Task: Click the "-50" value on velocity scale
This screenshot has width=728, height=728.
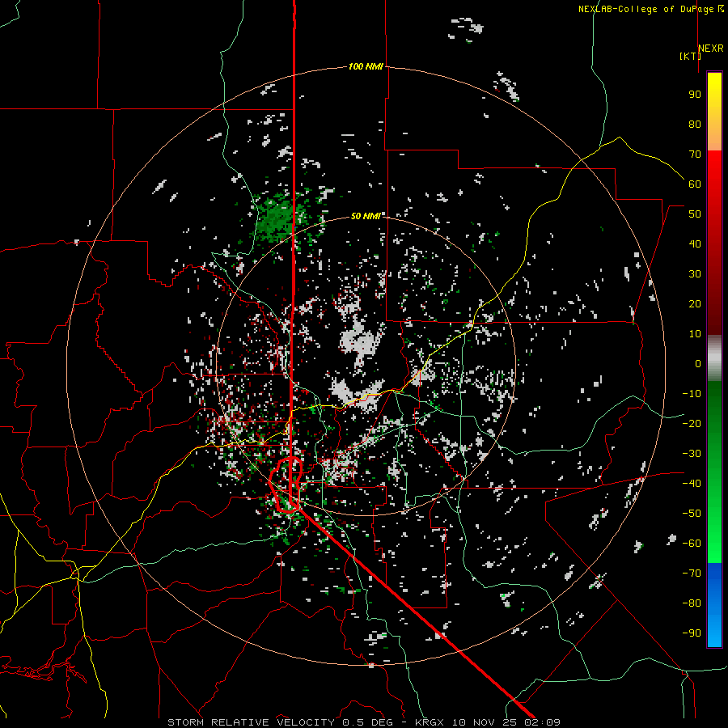Action: coord(692,514)
